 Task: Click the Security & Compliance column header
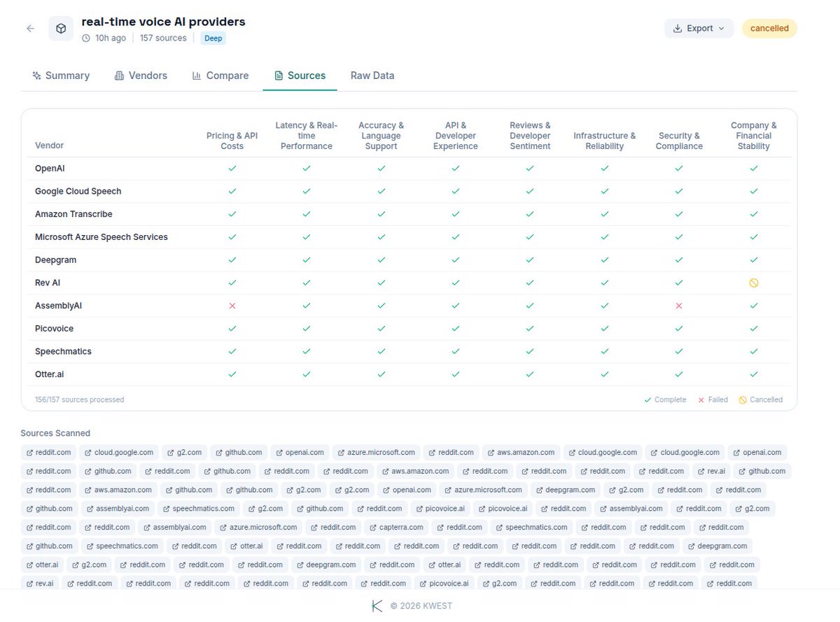pyautogui.click(x=679, y=141)
